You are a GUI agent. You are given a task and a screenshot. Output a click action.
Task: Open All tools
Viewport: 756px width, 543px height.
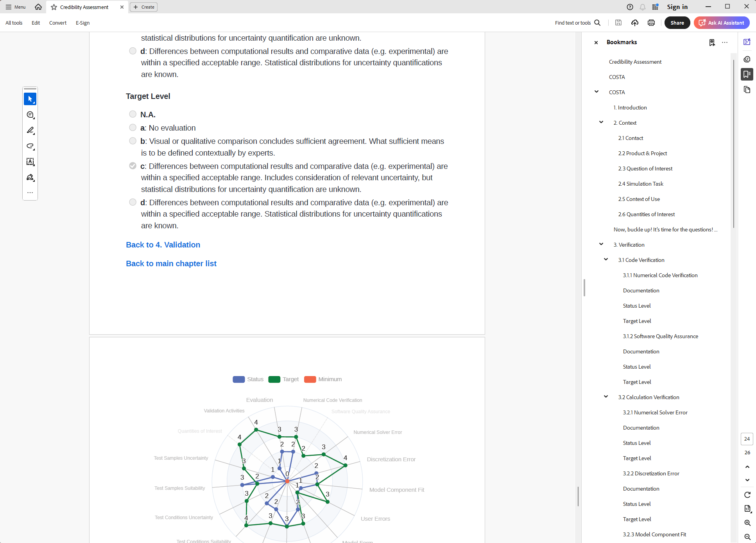tap(14, 23)
